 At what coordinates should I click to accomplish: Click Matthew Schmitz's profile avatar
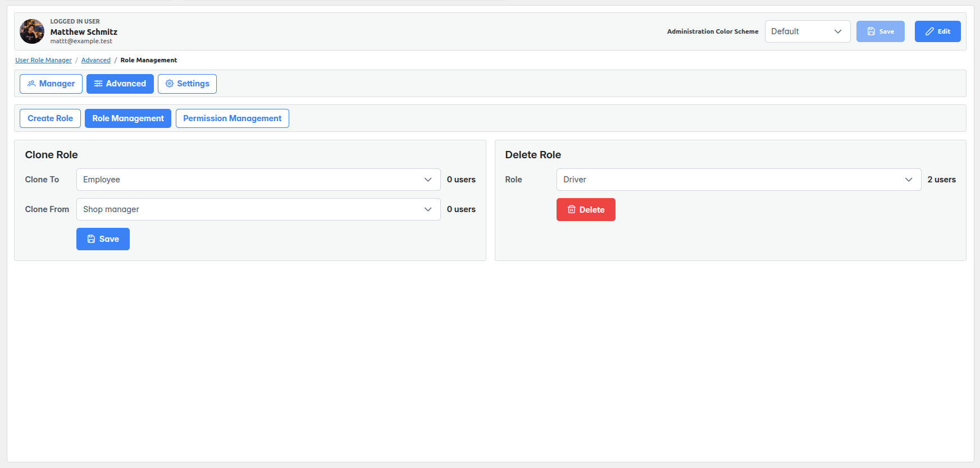coord(32,31)
